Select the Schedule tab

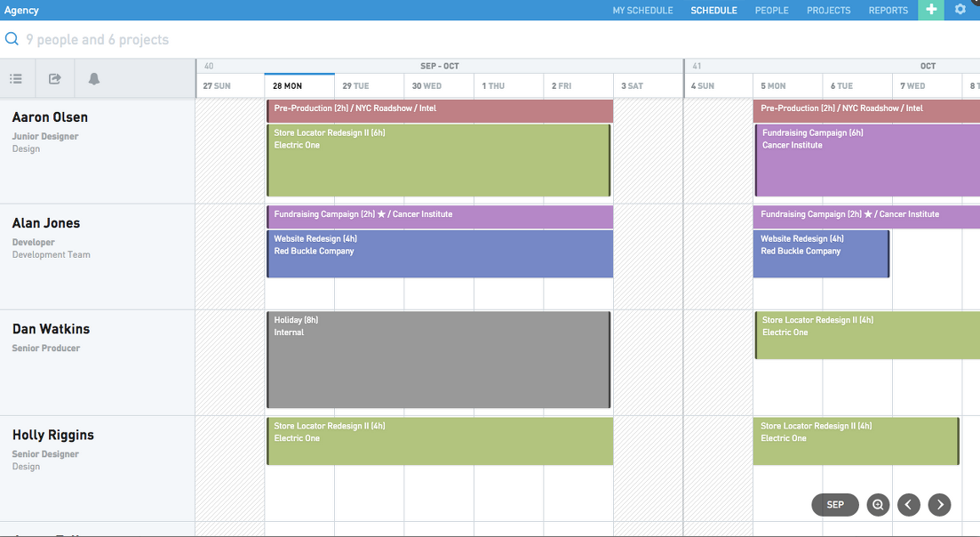point(713,11)
